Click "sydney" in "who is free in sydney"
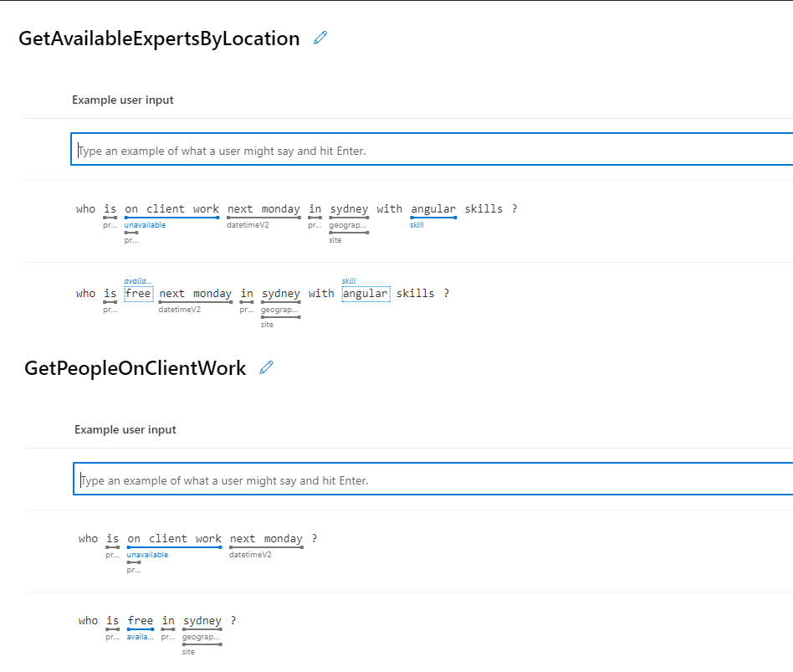This screenshot has height=672, width=793. 202,621
